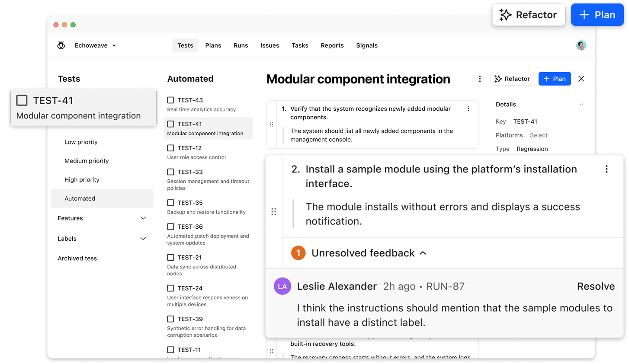The image size is (629, 364).
Task: Open the kebab menu beside the test title
Action: pos(479,79)
